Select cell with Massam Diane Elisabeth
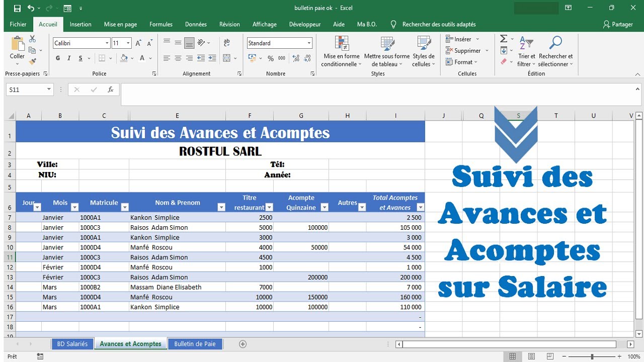Viewport: 644px width, 362px height. pyautogui.click(x=177, y=287)
